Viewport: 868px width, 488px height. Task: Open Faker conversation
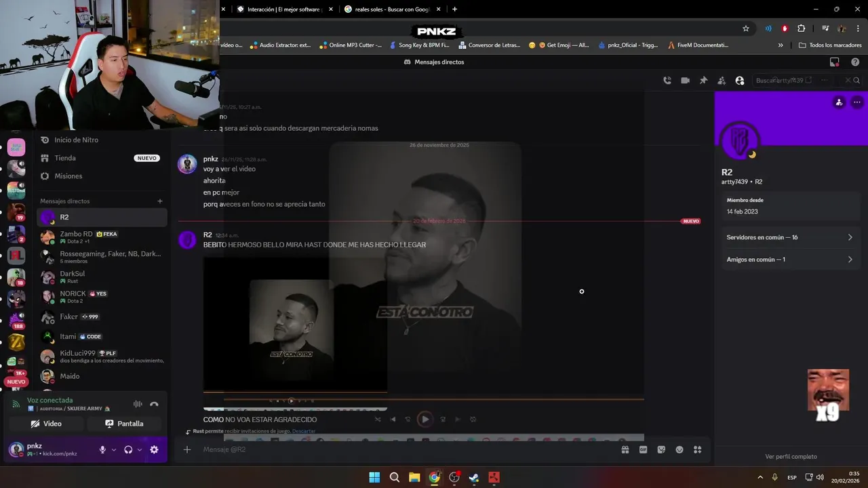coord(102,317)
